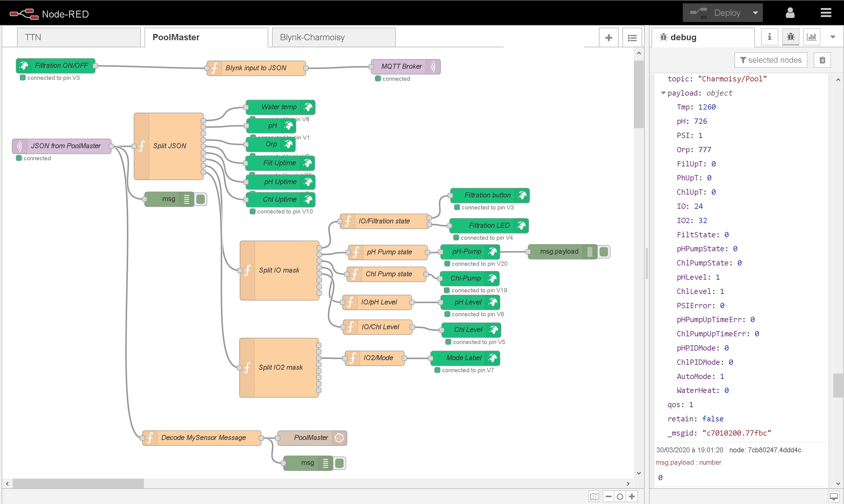This screenshot has height=504, width=844.
Task: Enable the Filtration ON/OFF node
Action: pos(53,66)
